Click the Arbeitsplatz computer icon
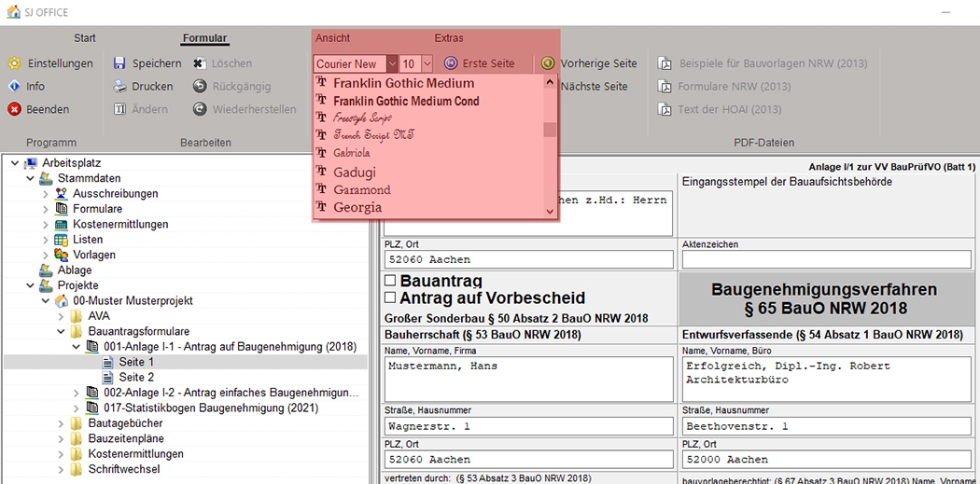 30,163
